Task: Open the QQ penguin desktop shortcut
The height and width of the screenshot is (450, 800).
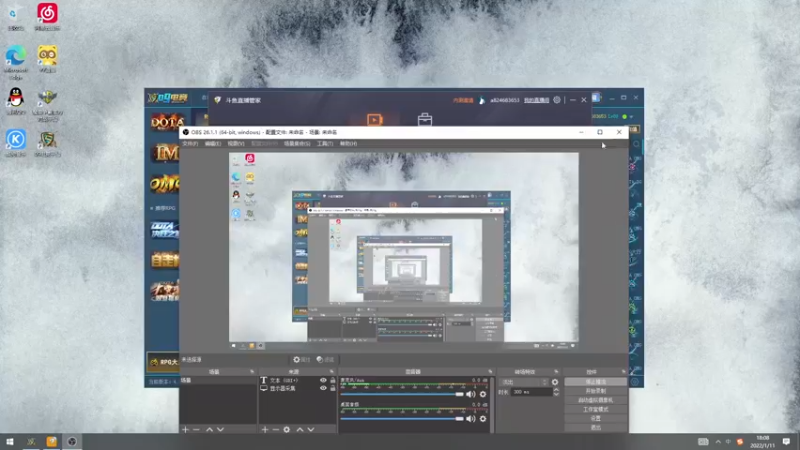Action: [x=15, y=101]
